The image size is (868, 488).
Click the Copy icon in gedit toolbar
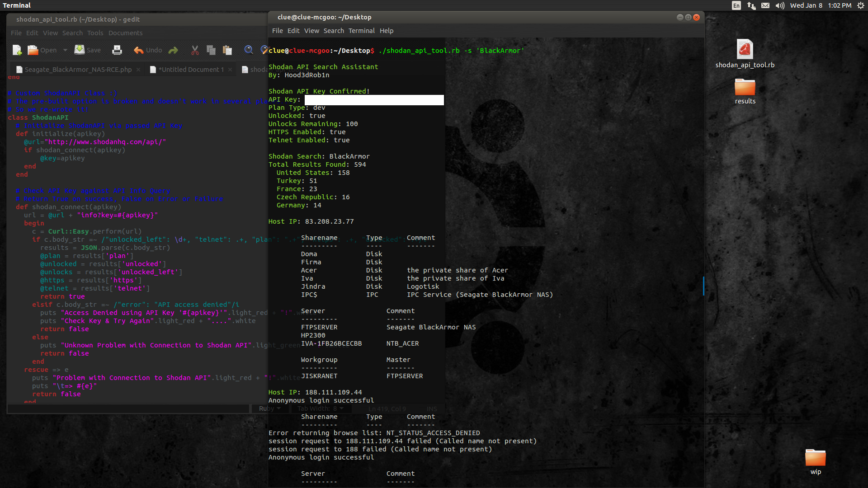coord(211,50)
